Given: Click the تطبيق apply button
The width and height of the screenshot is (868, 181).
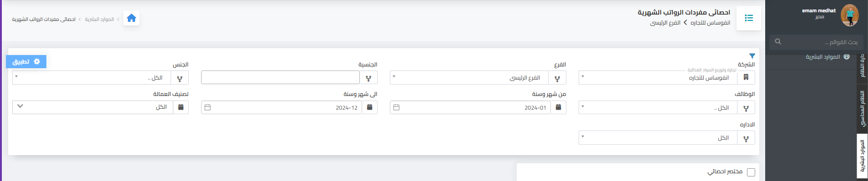Looking at the screenshot, I should (26, 61).
